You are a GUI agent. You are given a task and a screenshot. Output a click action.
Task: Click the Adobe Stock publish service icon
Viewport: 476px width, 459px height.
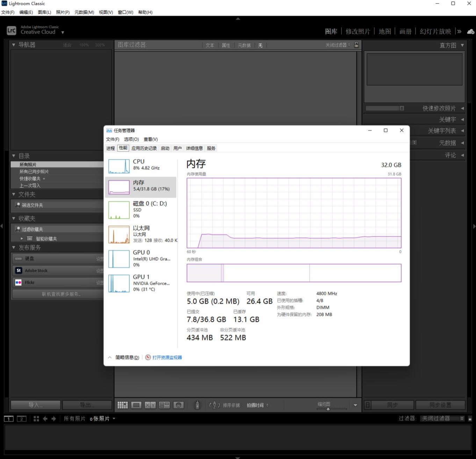[x=19, y=271]
